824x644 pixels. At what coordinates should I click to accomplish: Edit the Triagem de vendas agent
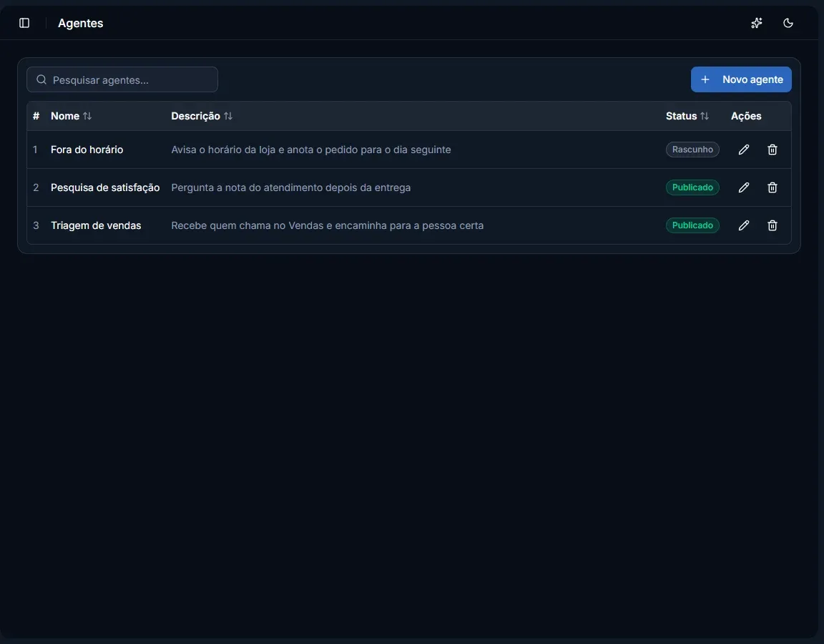click(744, 225)
